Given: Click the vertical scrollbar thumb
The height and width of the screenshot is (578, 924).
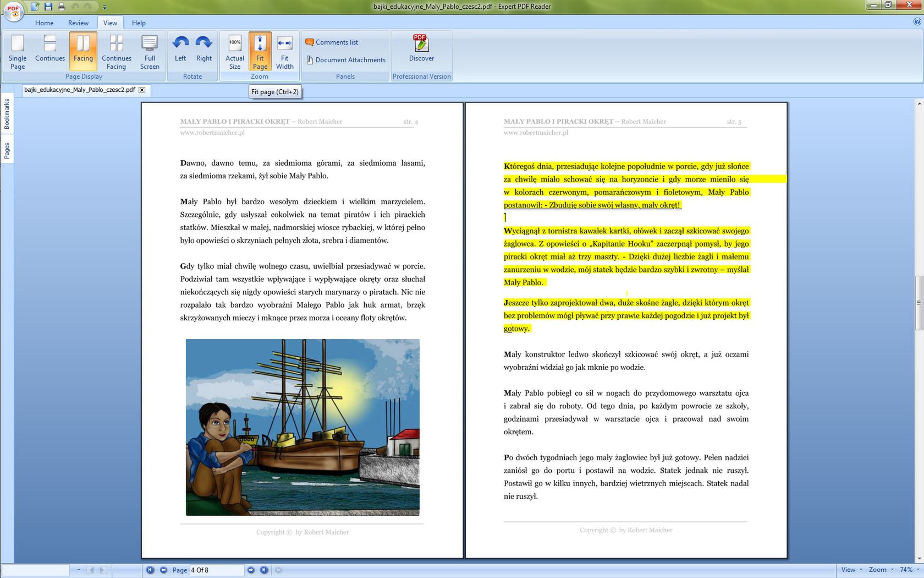Looking at the screenshot, I should (919, 303).
